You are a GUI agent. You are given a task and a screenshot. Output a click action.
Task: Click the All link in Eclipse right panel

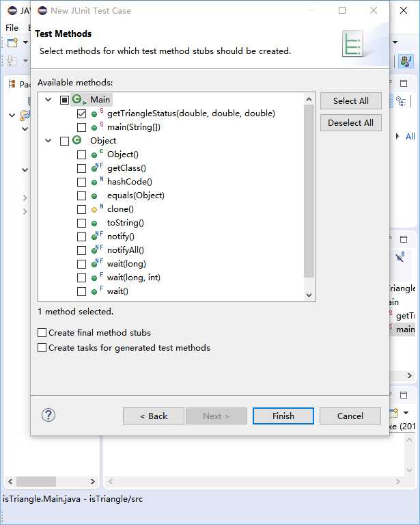(x=410, y=137)
